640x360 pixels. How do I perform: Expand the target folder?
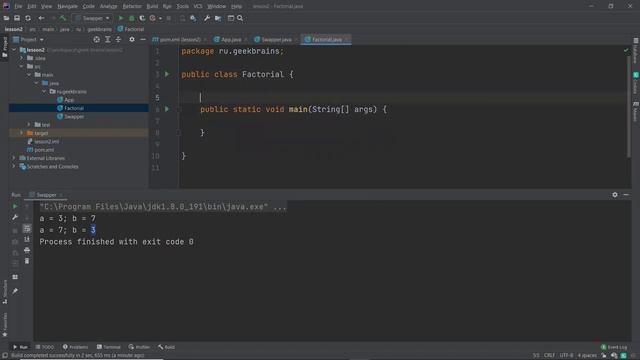coord(22,133)
